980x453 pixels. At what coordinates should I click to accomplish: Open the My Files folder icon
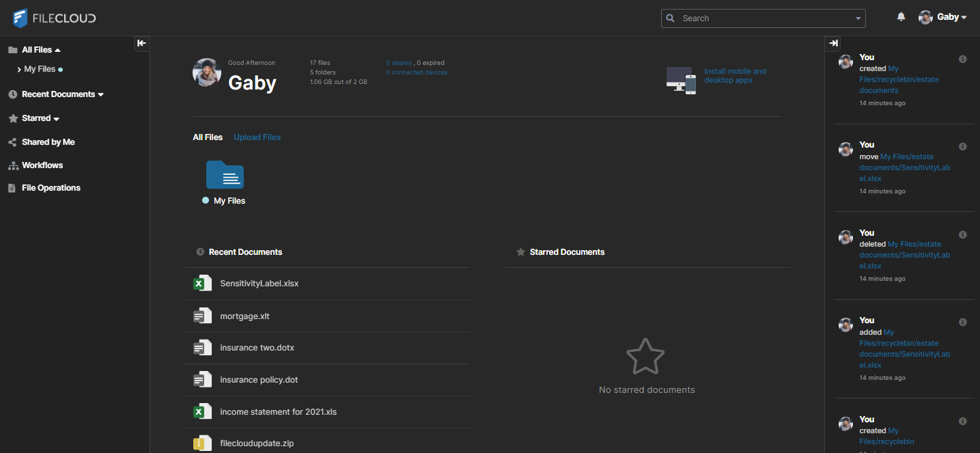[x=225, y=175]
